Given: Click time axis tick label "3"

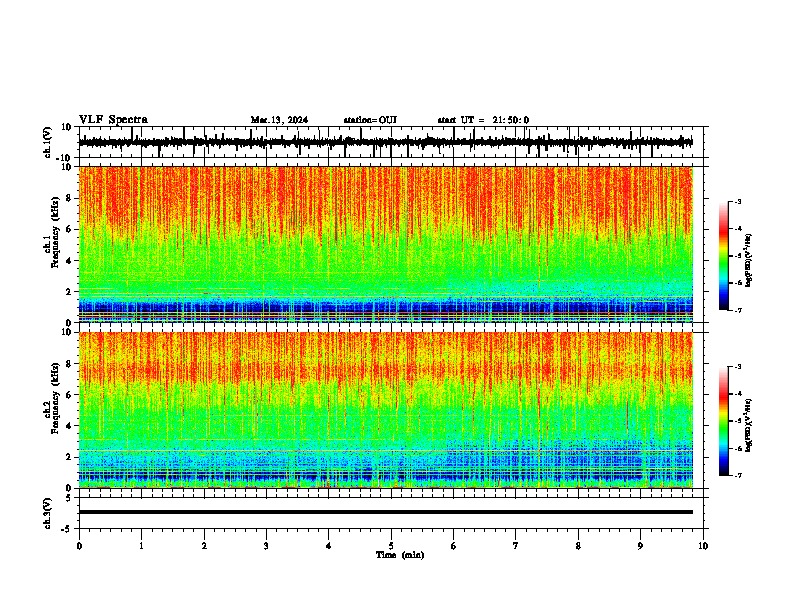Looking at the screenshot, I should (266, 546).
